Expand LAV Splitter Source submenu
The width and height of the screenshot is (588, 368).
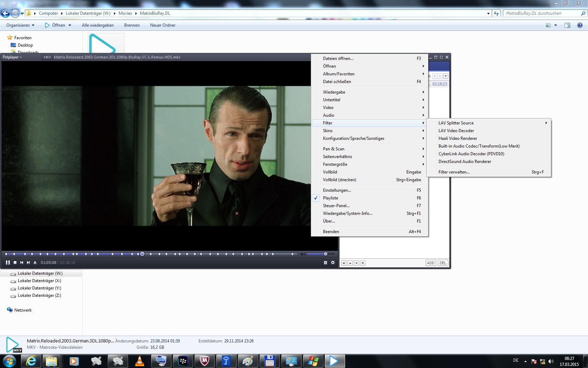point(489,123)
